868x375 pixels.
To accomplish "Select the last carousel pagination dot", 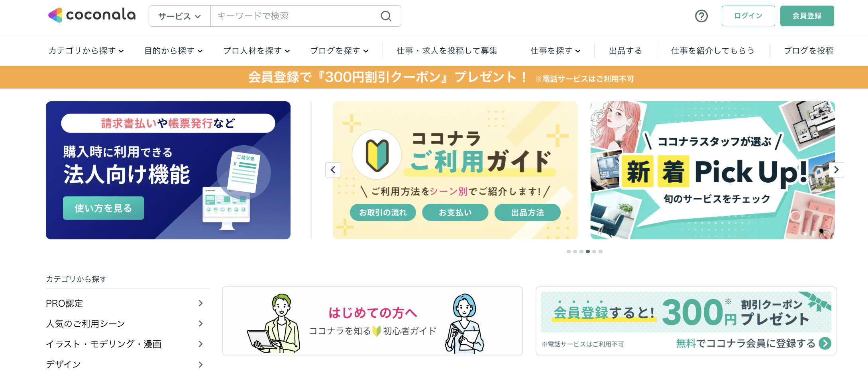I will [x=601, y=251].
